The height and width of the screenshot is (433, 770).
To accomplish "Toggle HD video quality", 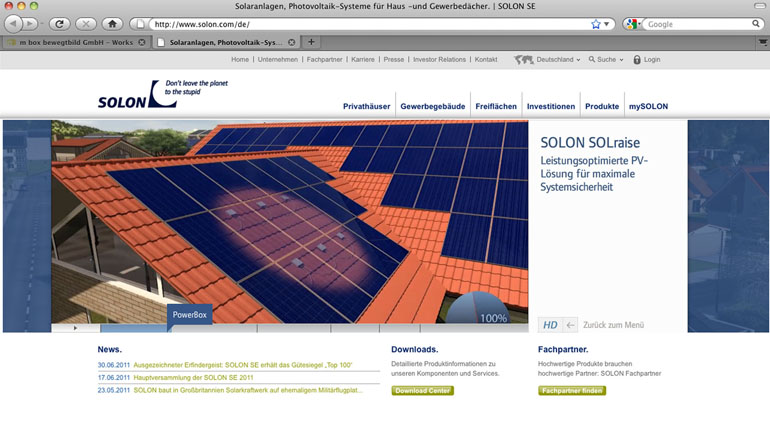I will point(550,325).
